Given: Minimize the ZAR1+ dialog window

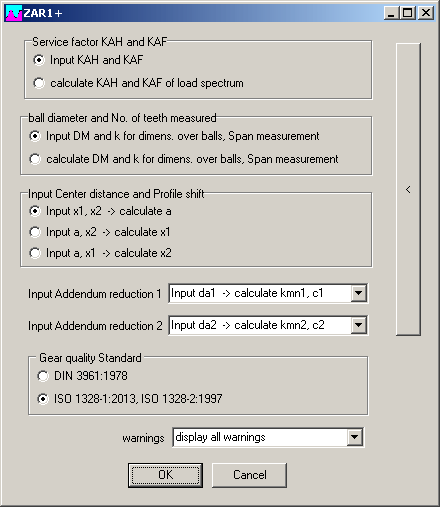Looking at the screenshot, I should coord(391,13).
